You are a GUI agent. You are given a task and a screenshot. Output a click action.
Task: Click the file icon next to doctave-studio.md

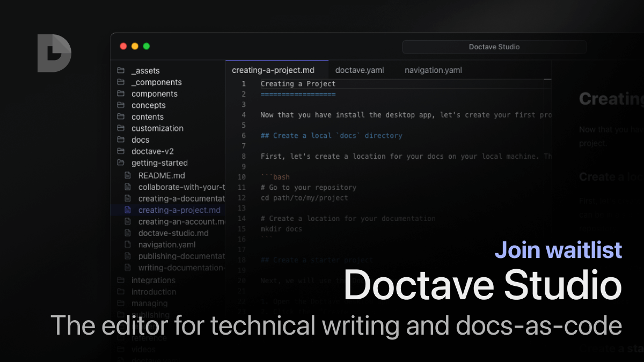pyautogui.click(x=129, y=233)
